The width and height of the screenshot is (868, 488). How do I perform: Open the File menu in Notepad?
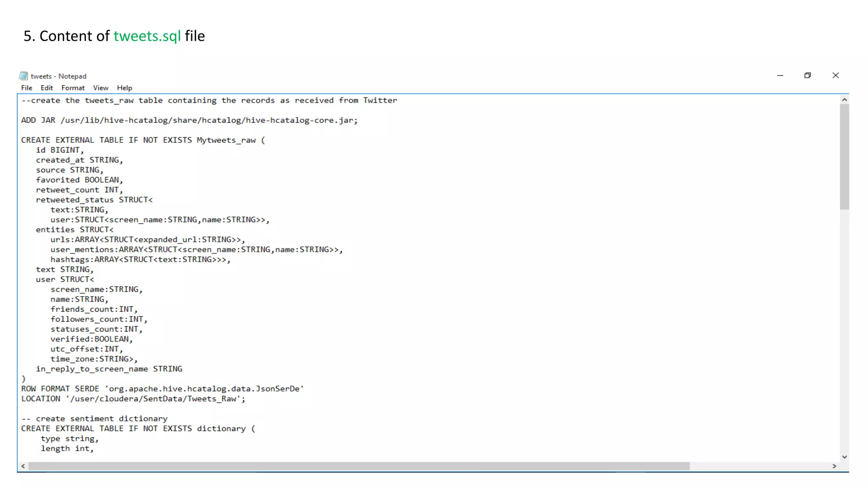click(27, 88)
